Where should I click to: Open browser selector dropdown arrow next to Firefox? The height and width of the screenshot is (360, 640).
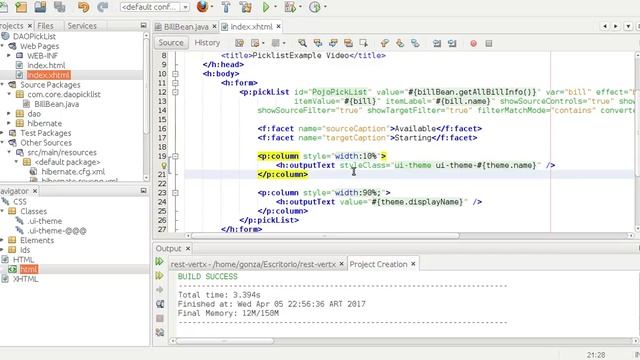(x=212, y=7)
